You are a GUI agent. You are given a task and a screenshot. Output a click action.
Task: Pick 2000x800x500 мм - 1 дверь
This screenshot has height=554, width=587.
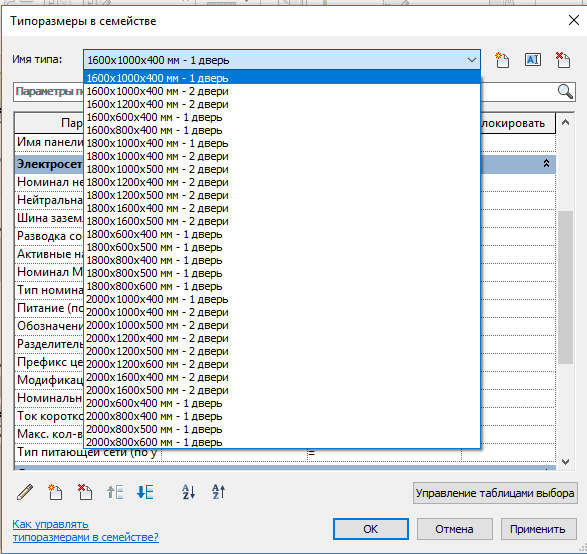(282, 429)
